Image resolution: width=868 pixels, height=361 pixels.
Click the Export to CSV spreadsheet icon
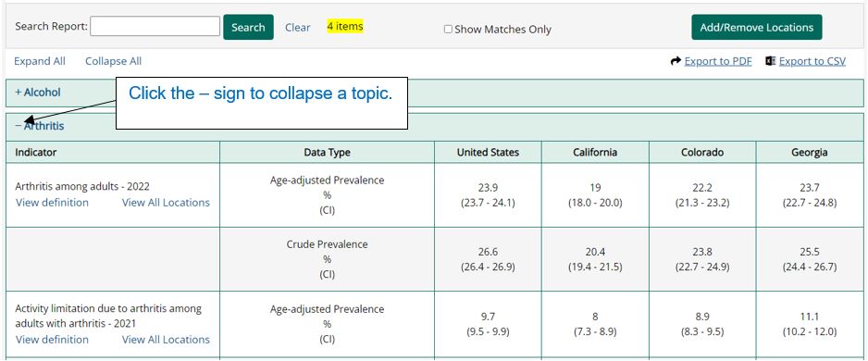coord(770,61)
